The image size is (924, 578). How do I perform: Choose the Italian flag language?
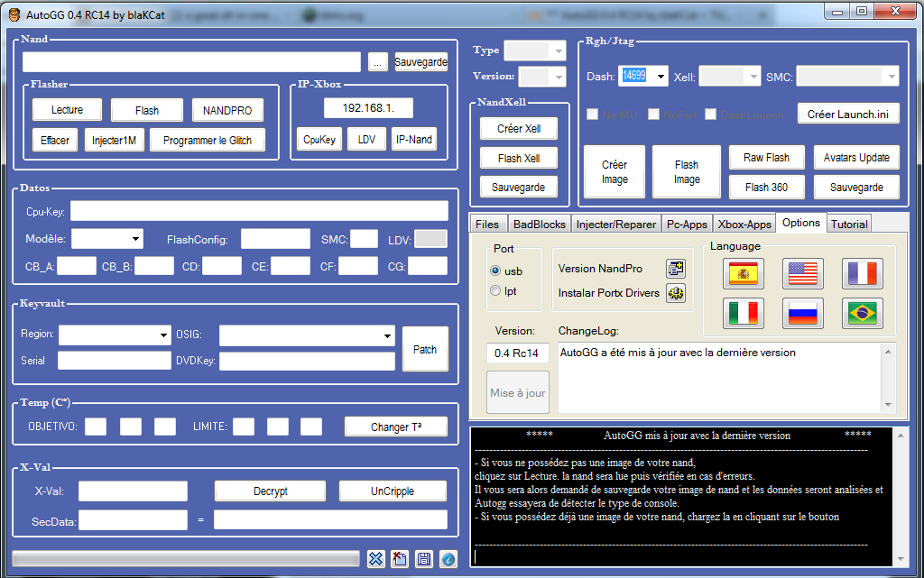[744, 313]
